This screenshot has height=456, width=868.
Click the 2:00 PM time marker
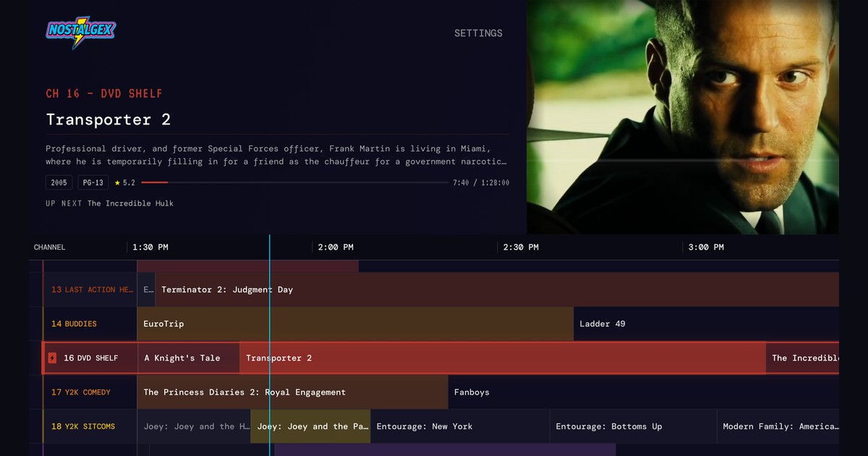tap(336, 248)
